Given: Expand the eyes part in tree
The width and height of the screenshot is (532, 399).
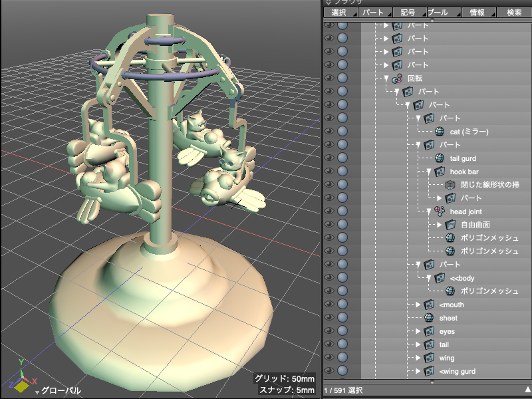Looking at the screenshot, I should [418, 331].
